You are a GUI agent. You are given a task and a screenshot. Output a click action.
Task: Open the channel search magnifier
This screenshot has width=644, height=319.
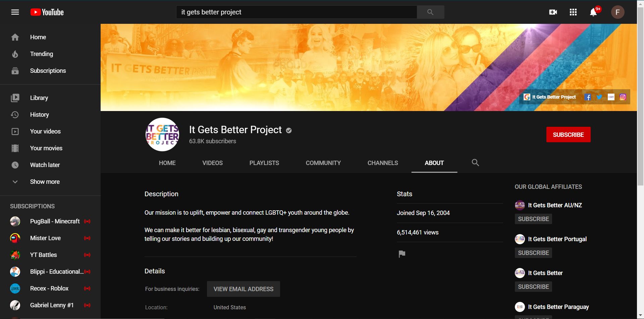coord(475,163)
